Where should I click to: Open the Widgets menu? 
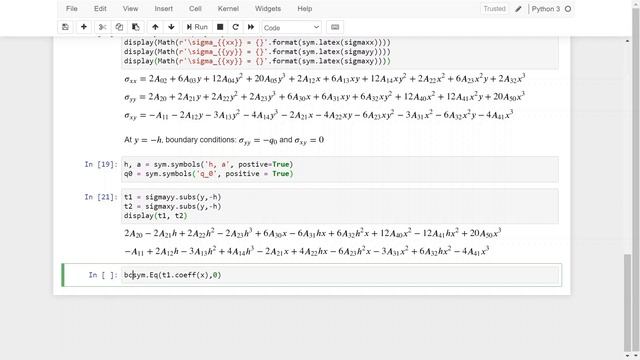pyautogui.click(x=268, y=9)
